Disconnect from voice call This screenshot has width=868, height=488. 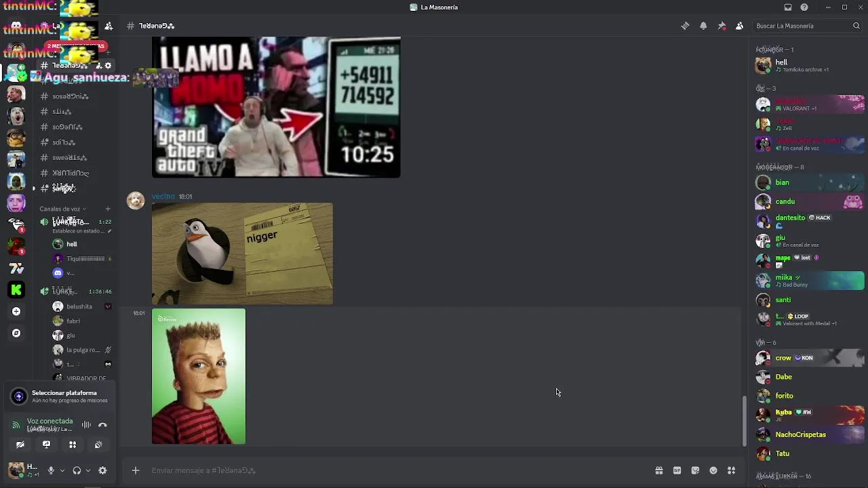[x=102, y=425]
